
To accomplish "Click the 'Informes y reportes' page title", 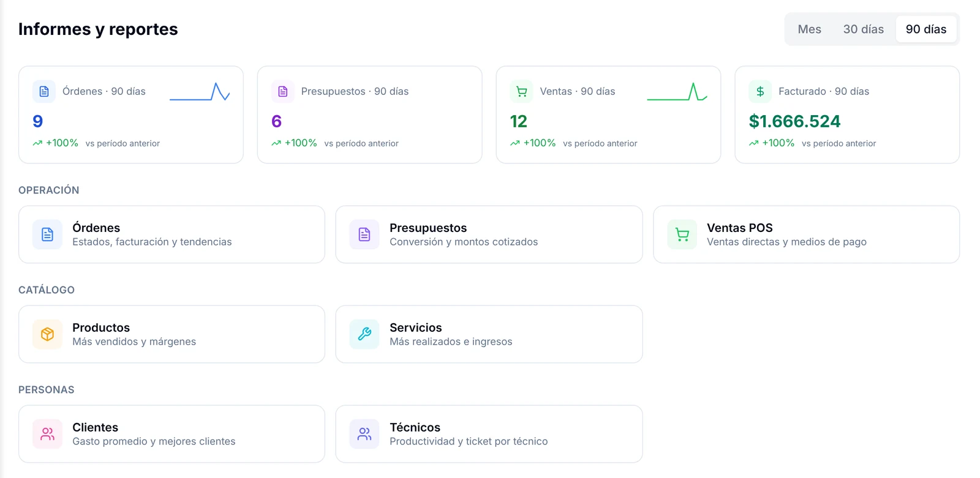I will tap(98, 29).
